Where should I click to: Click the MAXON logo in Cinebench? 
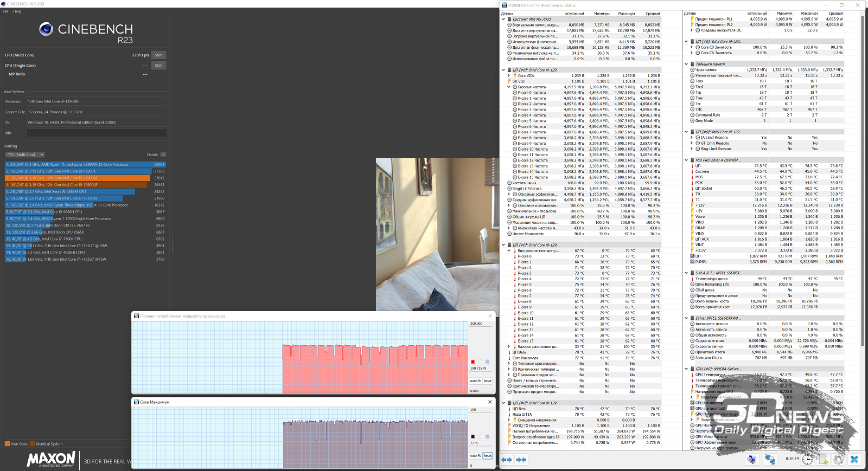click(51, 460)
